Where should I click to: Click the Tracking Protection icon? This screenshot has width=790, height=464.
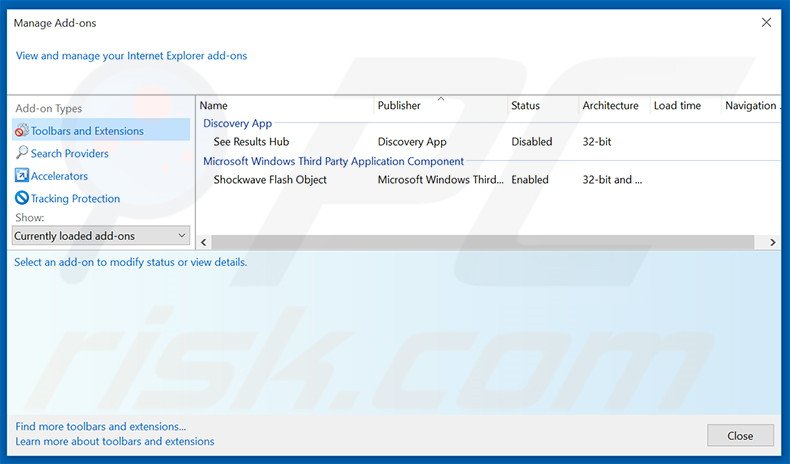point(22,198)
